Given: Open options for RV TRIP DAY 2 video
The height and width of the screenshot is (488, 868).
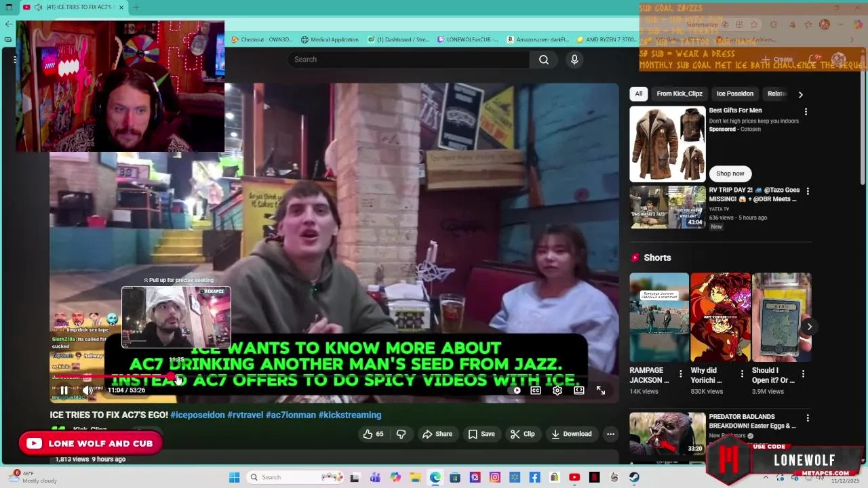Looking at the screenshot, I should (807, 191).
